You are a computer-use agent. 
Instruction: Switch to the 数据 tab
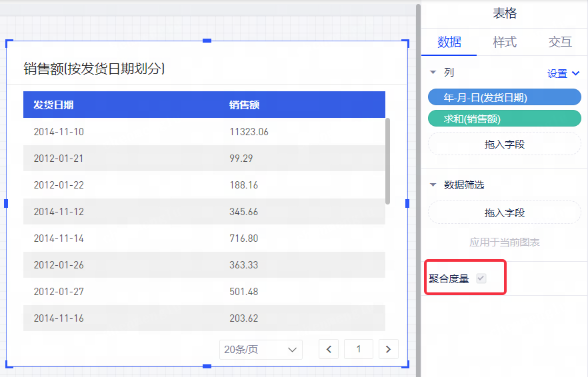(x=449, y=42)
